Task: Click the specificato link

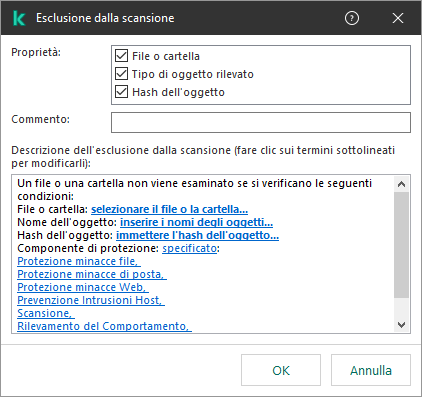Action: coord(189,248)
